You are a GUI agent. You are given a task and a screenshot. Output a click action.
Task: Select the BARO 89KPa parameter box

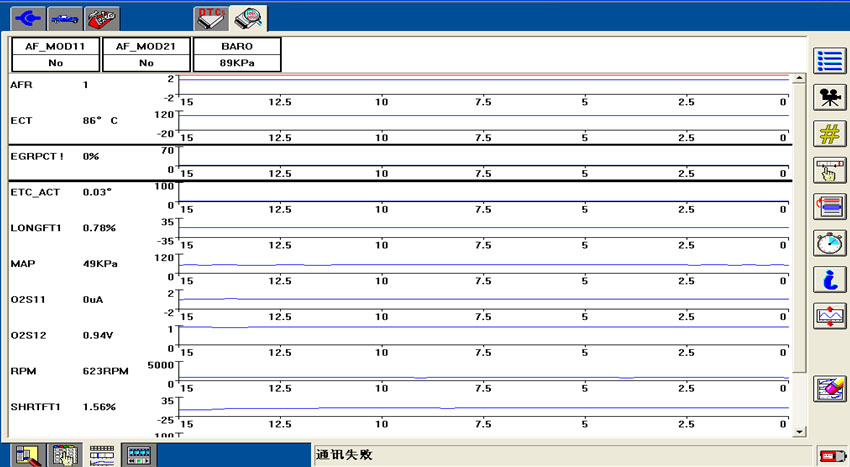pos(237,54)
